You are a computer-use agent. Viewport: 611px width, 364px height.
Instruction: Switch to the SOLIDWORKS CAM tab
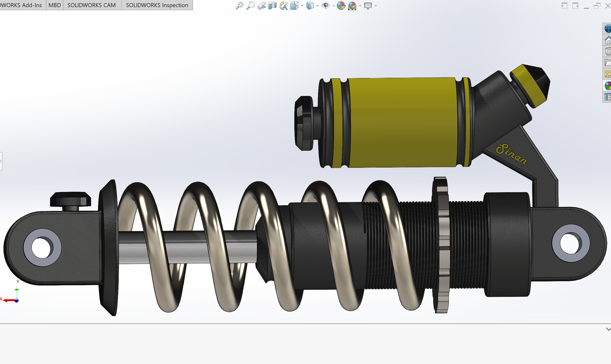tap(92, 5)
